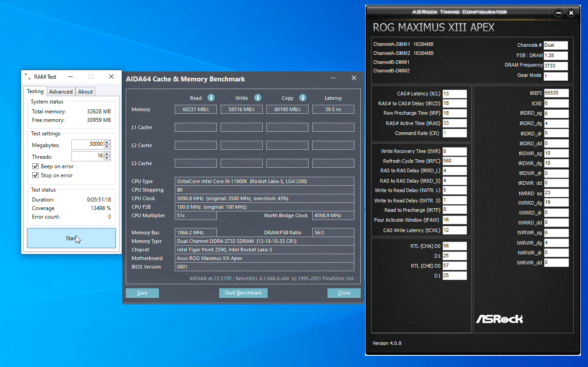588x367 pixels.
Task: Click the Refresh Cycle Time (tRFC) field
Action: click(455, 161)
